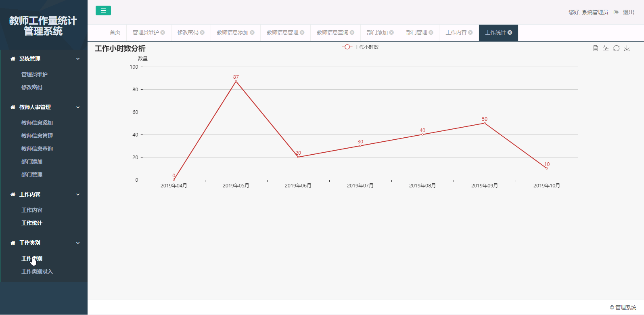
Task: Switch chart to line type icon
Action: [x=606, y=48]
